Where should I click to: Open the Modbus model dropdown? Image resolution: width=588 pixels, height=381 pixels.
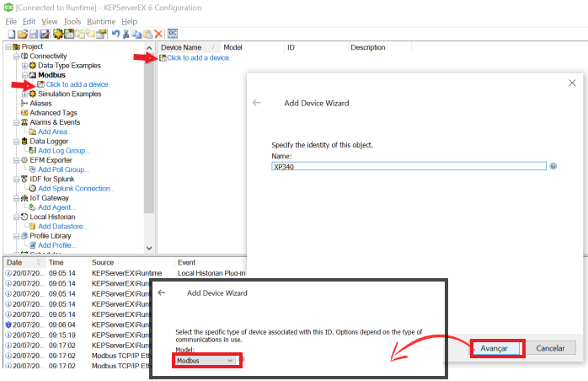(x=207, y=360)
